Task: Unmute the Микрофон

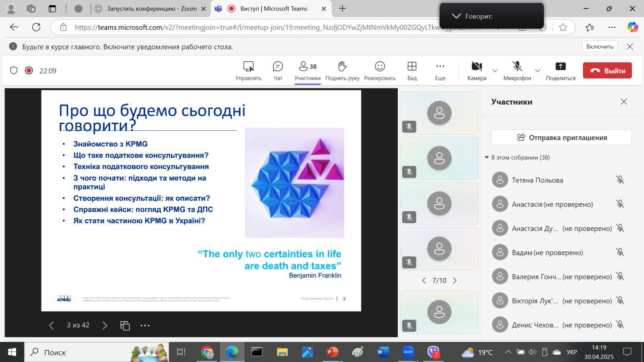Action: point(517,70)
